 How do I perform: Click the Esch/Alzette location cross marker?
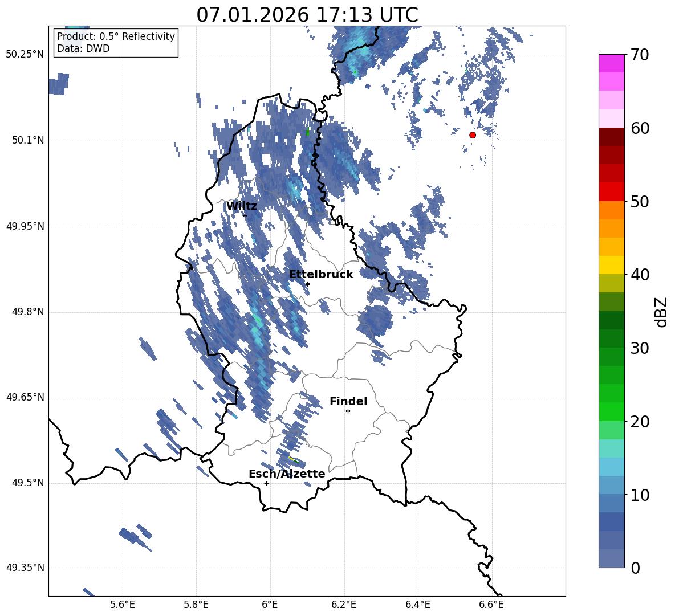coord(266,483)
